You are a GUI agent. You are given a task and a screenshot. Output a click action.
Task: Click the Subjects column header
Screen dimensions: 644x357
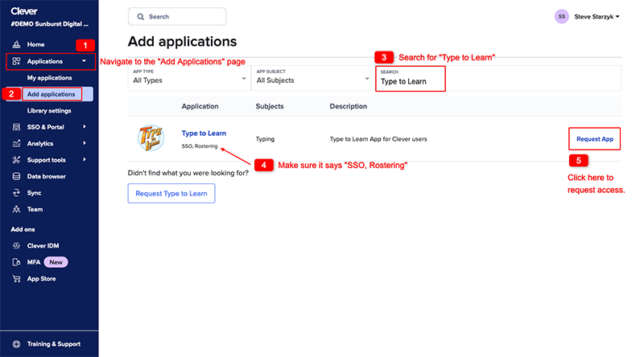(x=270, y=106)
